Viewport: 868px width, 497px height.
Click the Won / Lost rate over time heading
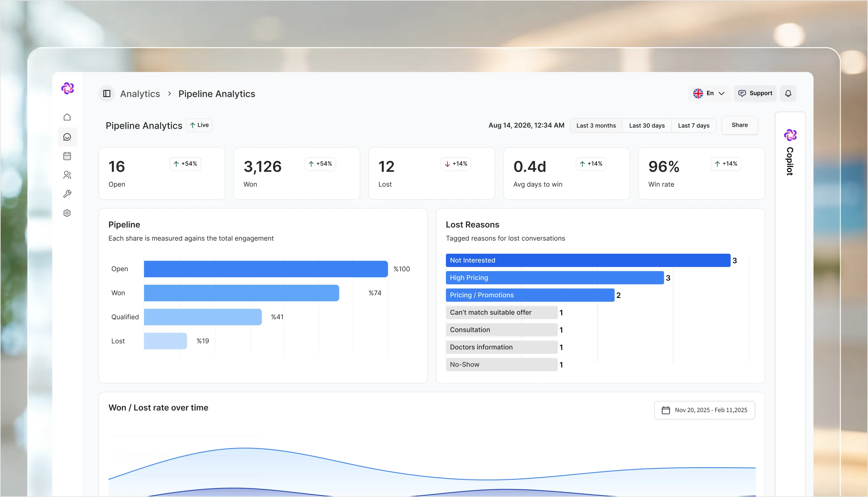(x=158, y=407)
